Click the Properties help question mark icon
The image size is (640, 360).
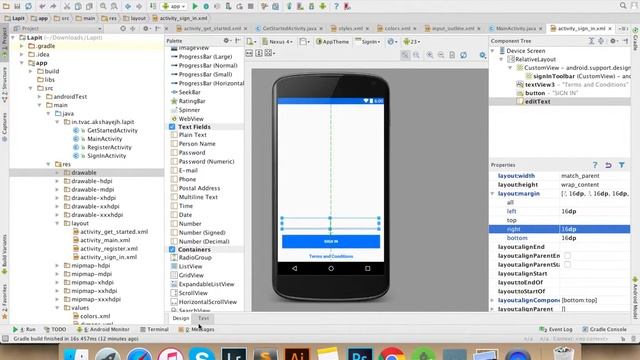coord(595,165)
